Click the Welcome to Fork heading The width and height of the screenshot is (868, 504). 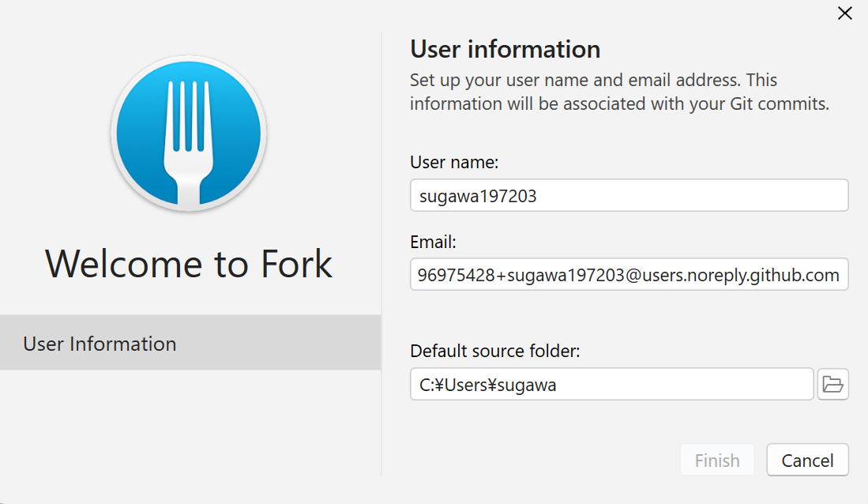tap(188, 264)
